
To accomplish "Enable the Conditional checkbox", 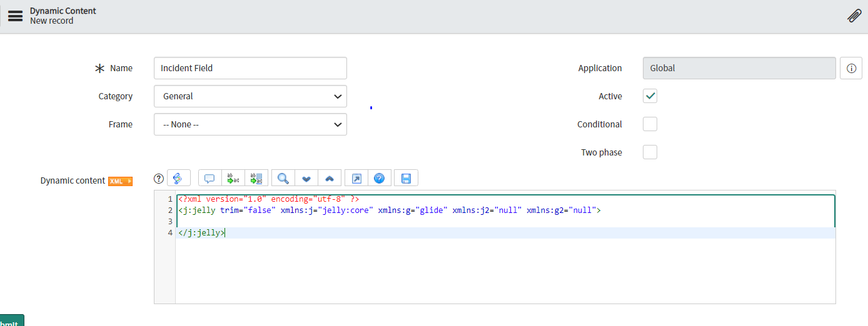I will tap(650, 124).
